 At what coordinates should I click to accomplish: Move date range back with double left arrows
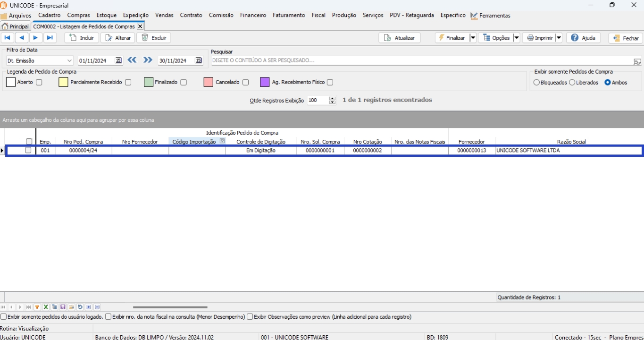(132, 60)
